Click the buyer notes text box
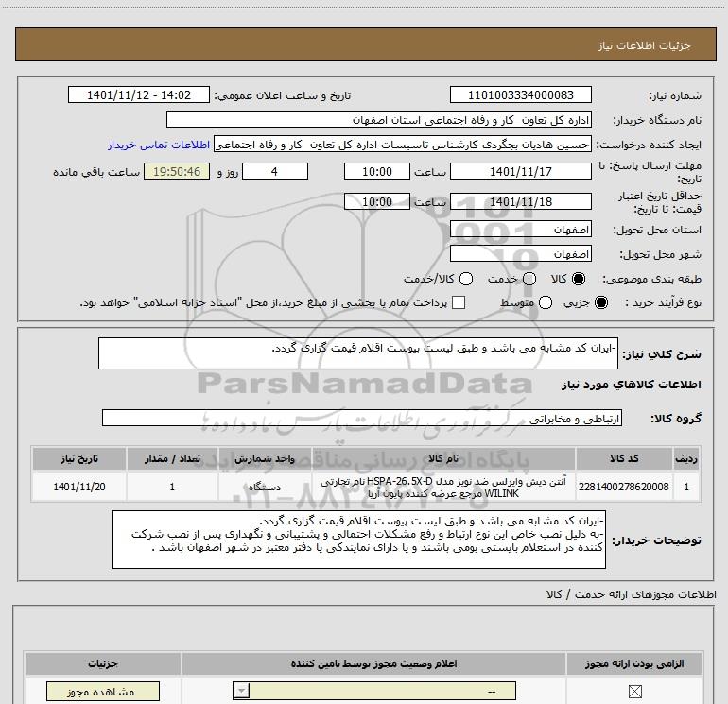This screenshot has width=728, height=704. 358,540
